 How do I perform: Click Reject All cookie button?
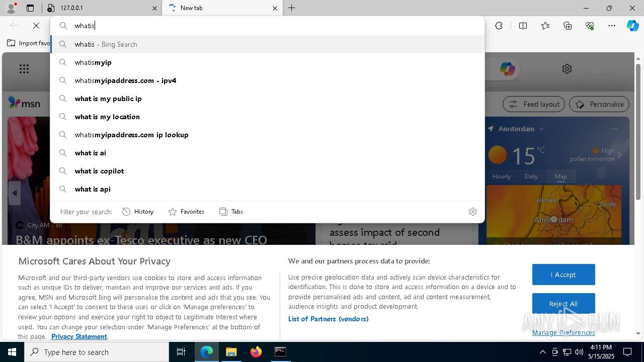click(563, 304)
